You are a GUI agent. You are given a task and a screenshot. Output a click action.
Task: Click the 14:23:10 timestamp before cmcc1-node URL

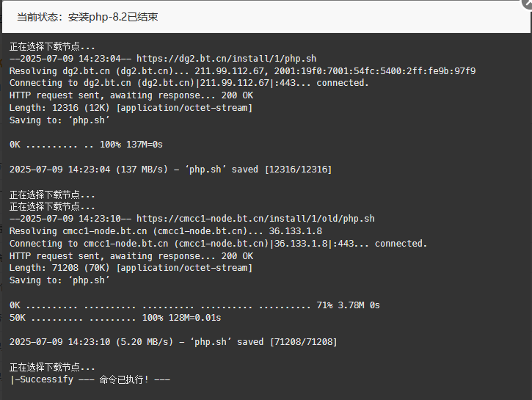pos(99,219)
